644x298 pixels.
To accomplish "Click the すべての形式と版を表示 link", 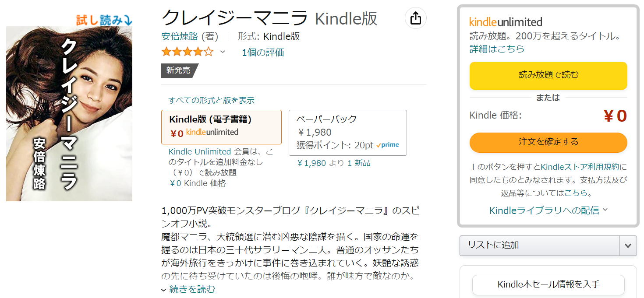I will pyautogui.click(x=212, y=100).
